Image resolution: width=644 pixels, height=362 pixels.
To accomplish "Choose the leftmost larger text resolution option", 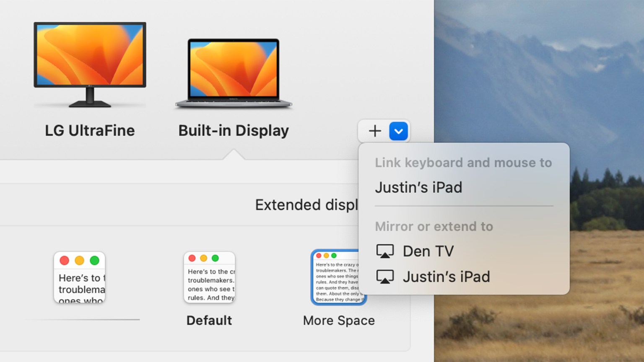I will (79, 278).
